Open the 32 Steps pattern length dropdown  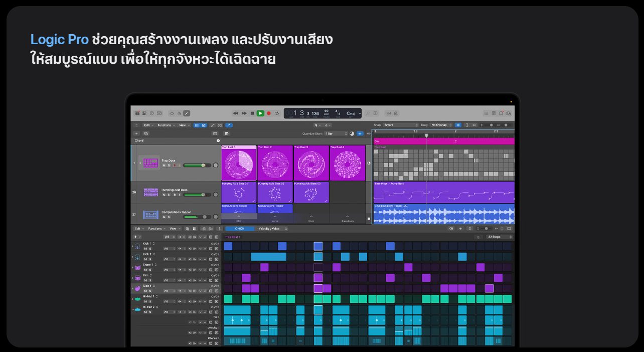click(x=499, y=237)
